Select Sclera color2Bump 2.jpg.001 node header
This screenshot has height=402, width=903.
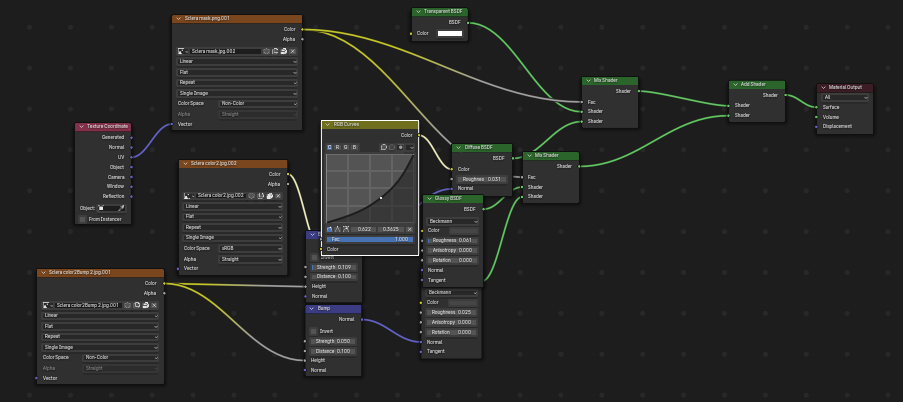point(100,272)
